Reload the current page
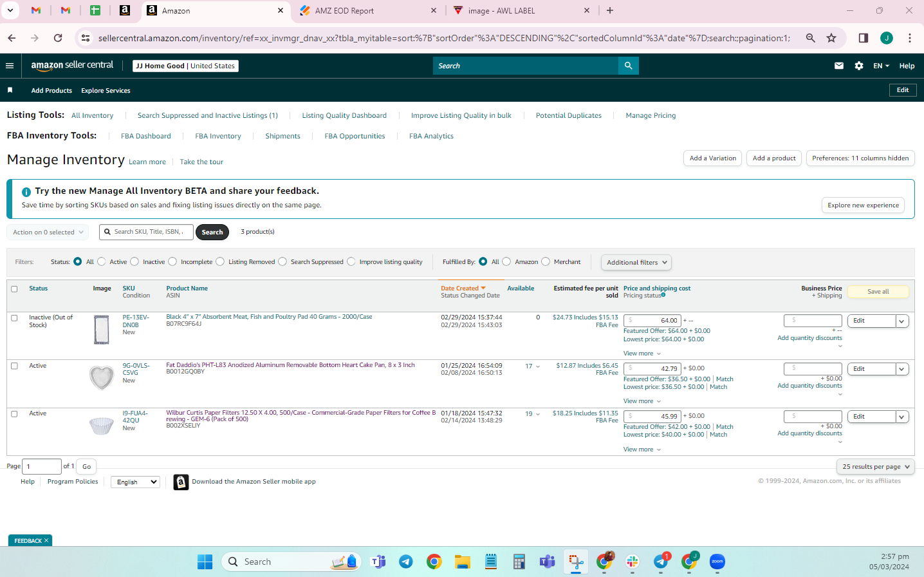The width and height of the screenshot is (924, 577). click(58, 38)
